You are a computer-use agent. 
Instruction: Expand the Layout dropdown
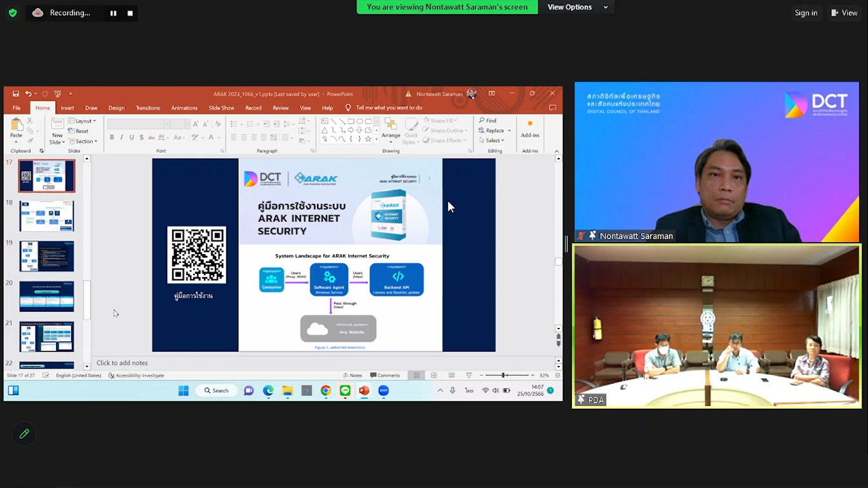point(83,121)
